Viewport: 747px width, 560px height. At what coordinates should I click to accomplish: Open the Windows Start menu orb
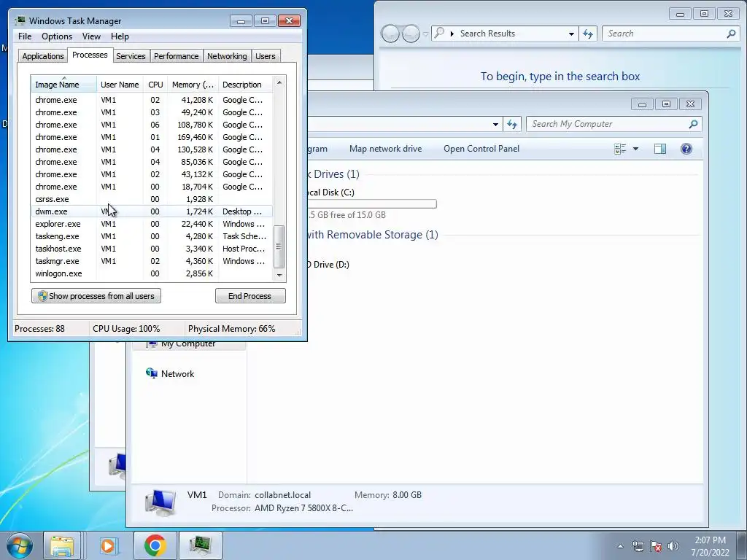coord(20,545)
